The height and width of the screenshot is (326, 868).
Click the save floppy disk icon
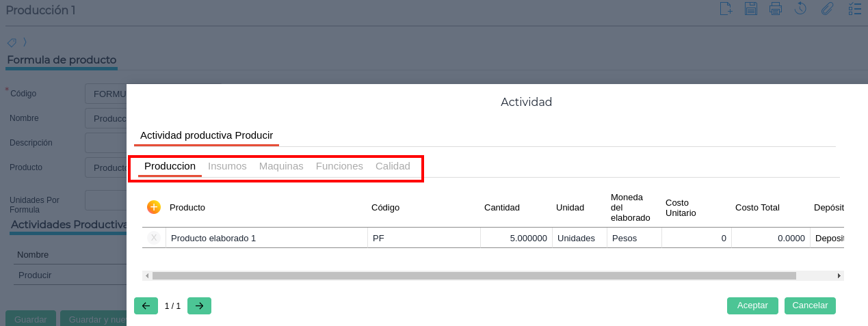[x=751, y=9]
